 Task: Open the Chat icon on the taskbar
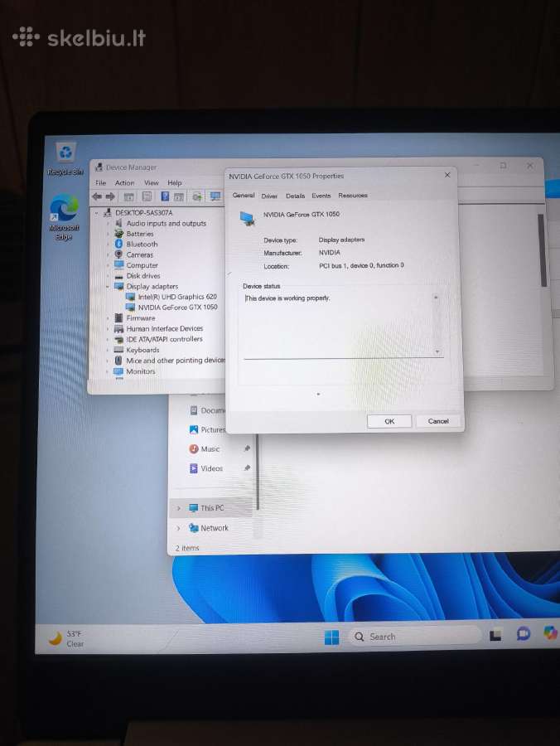pyautogui.click(x=524, y=634)
